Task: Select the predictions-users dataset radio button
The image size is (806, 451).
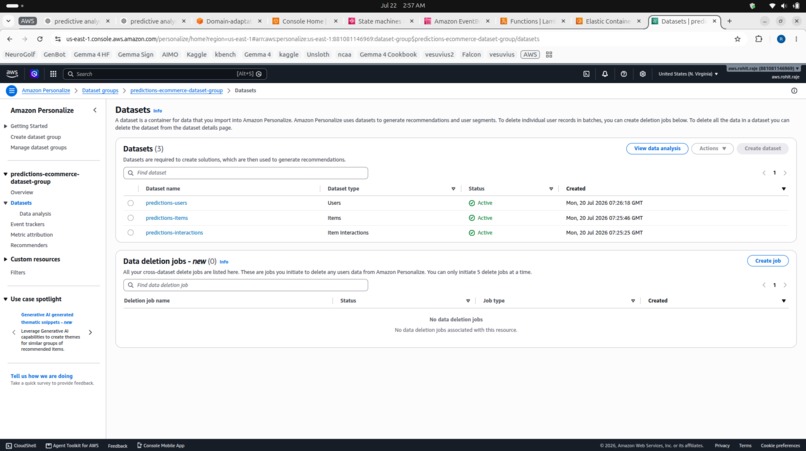Action: [131, 203]
